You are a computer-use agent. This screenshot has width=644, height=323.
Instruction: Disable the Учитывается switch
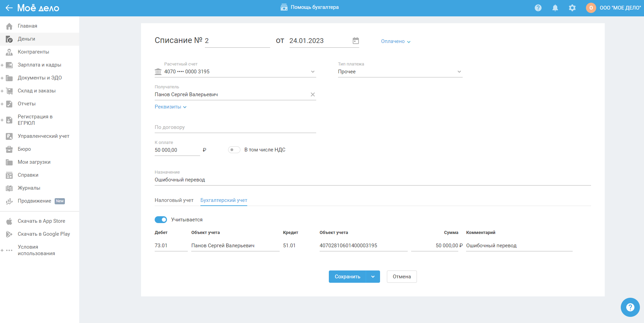[x=161, y=220]
